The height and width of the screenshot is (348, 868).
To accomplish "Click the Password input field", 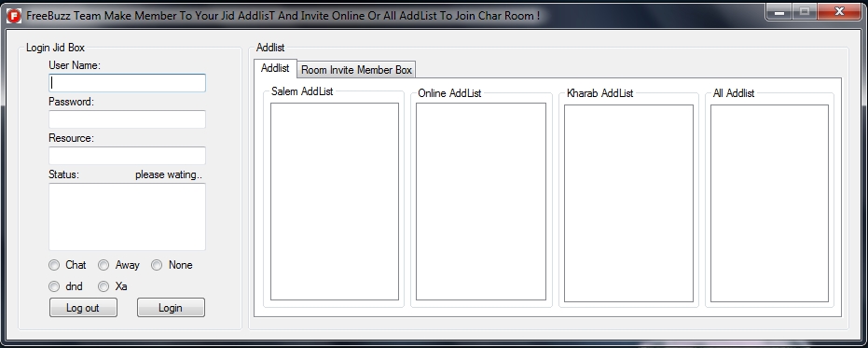I will tap(128, 119).
